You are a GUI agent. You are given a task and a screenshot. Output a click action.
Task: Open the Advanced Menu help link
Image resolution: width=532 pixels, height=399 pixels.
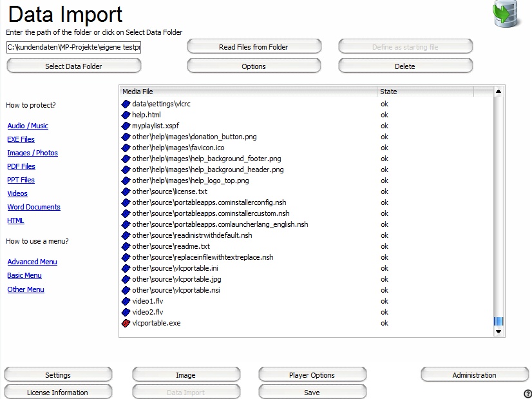click(32, 262)
